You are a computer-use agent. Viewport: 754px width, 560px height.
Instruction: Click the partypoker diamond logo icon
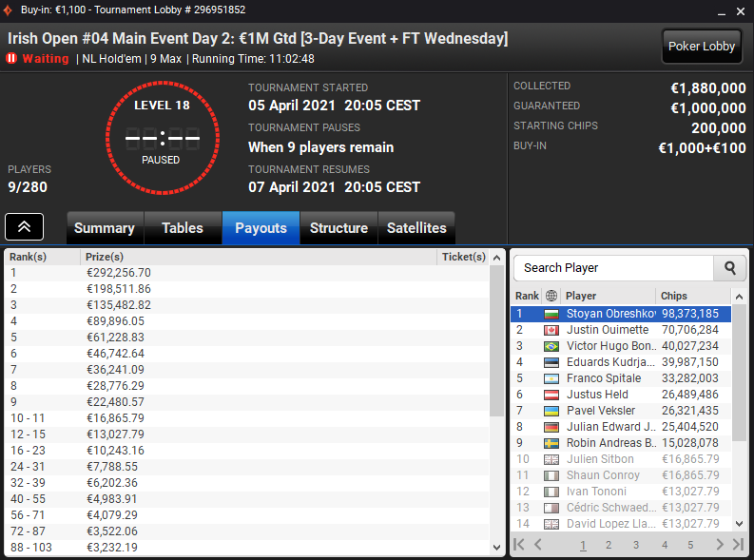tap(8, 10)
